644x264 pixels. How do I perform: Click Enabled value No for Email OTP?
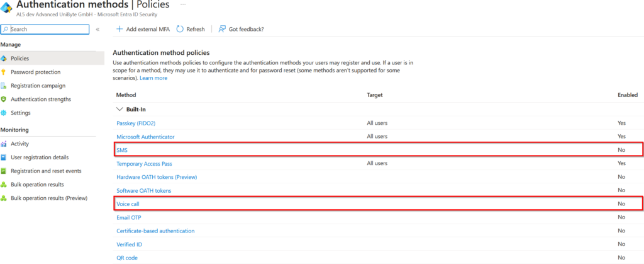point(621,217)
